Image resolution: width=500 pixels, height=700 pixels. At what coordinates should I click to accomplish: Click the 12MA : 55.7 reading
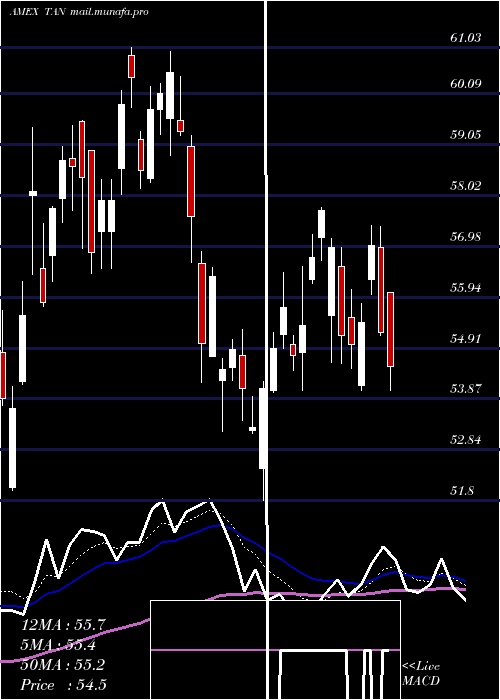[x=62, y=625]
